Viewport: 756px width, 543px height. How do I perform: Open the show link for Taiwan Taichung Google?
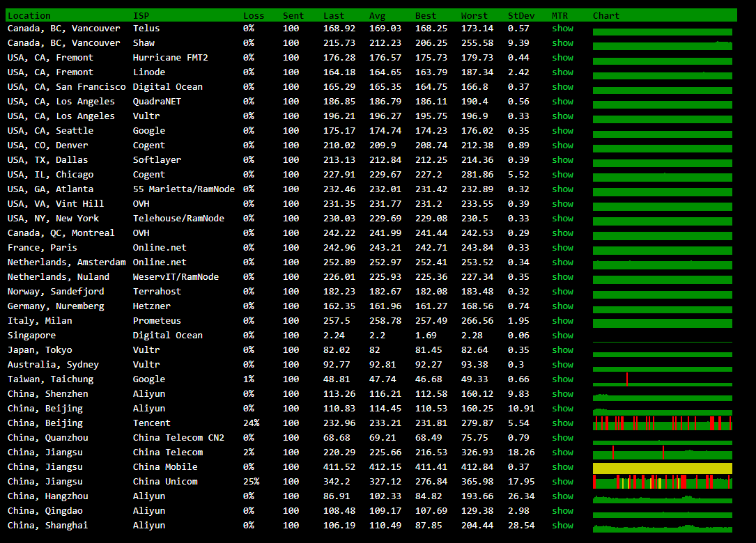(x=563, y=379)
